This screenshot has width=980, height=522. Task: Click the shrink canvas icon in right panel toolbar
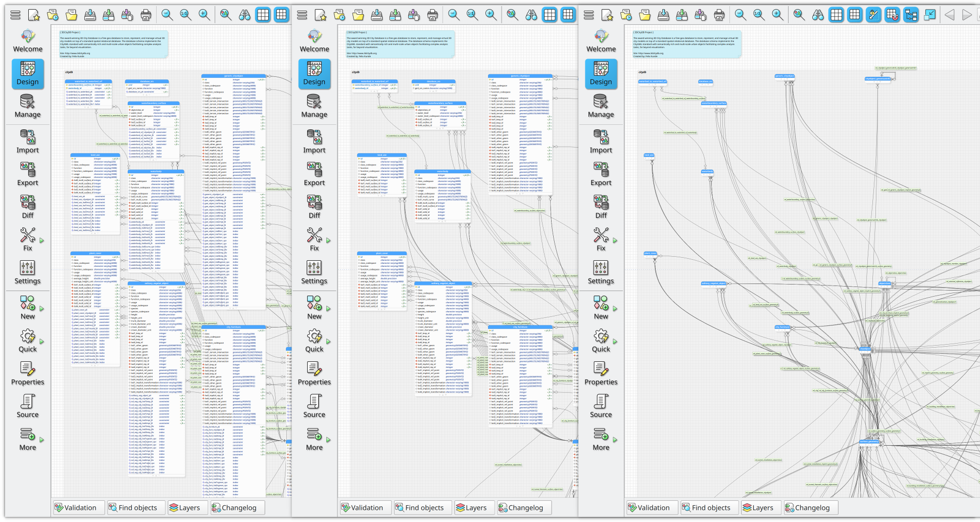click(x=929, y=15)
